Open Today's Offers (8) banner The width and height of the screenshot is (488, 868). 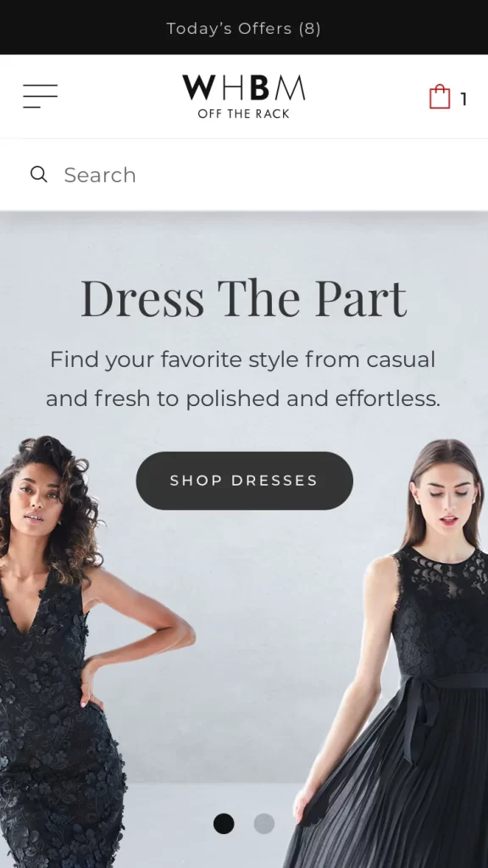[244, 28]
